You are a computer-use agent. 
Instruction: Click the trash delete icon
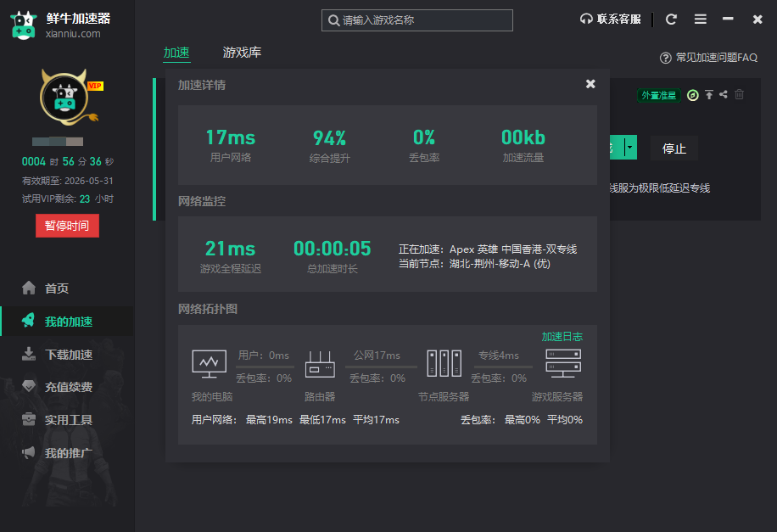[x=739, y=93]
